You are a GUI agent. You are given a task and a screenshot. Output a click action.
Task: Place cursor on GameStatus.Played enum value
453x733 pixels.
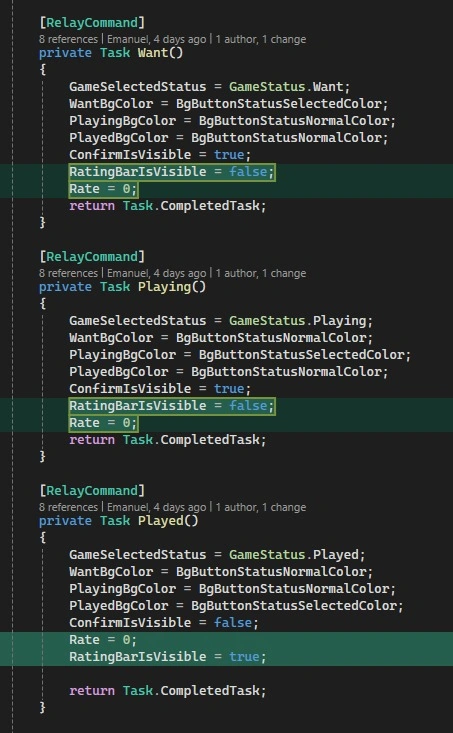[x=297, y=554]
